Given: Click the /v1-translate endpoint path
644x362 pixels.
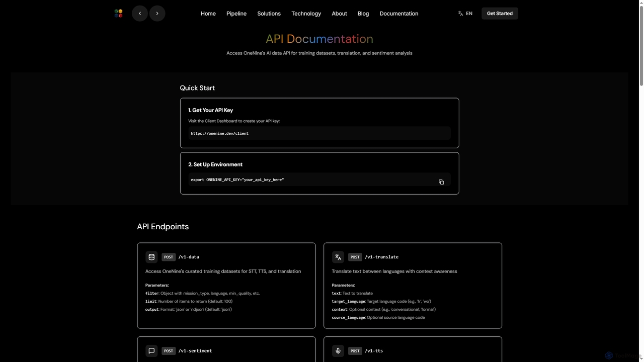Looking at the screenshot, I should [382, 257].
